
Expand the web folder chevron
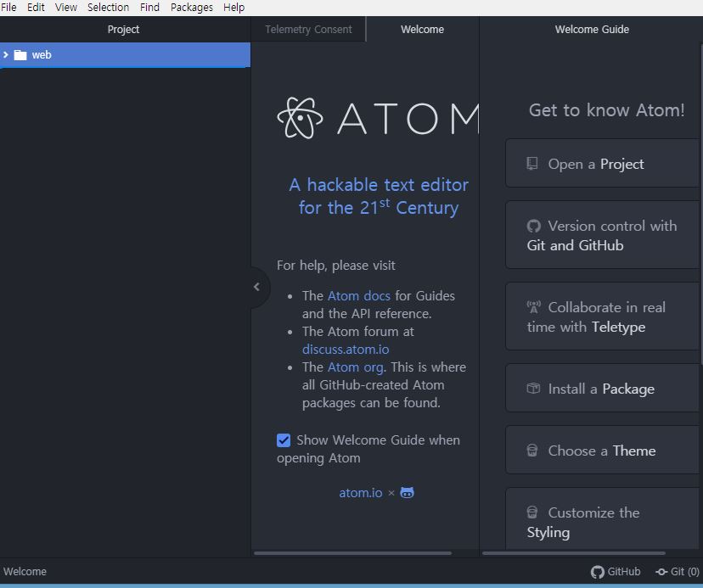(x=6, y=54)
